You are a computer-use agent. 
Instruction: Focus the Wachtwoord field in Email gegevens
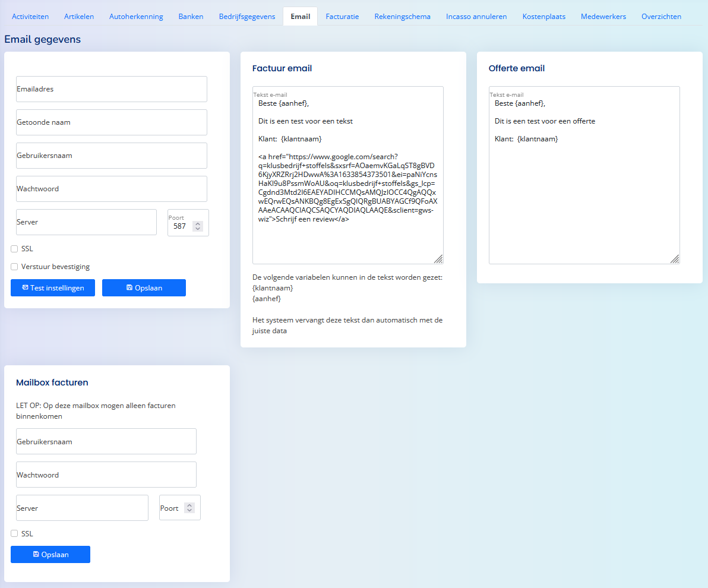(112, 189)
